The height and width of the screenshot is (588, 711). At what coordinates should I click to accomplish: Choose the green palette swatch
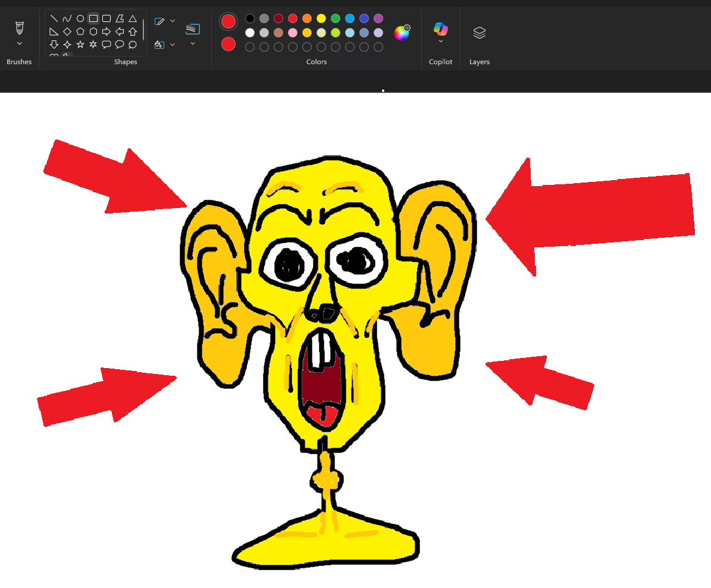[336, 18]
